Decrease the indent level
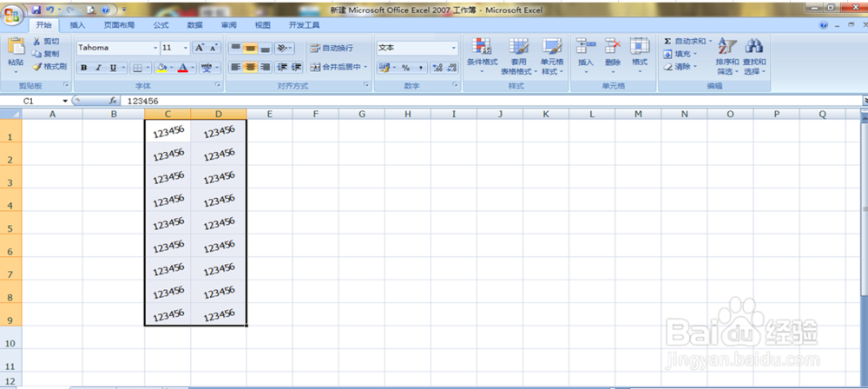Viewport: 868px width, 389px height. click(x=282, y=67)
